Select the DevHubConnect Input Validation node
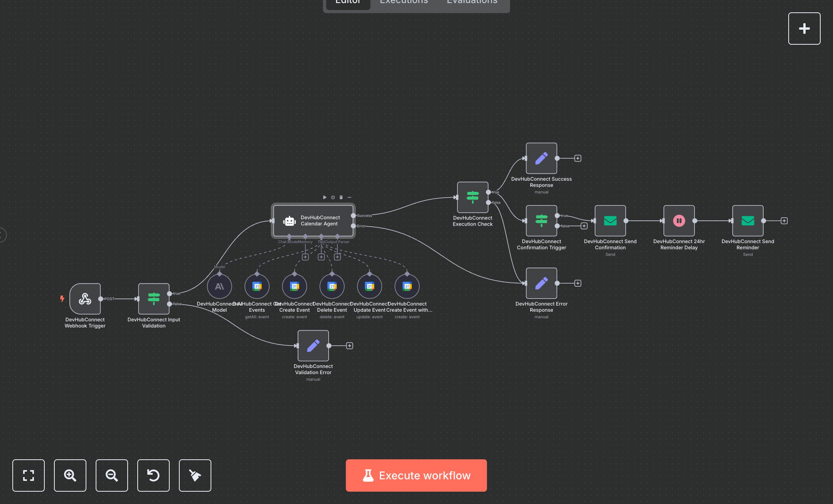 click(x=153, y=299)
